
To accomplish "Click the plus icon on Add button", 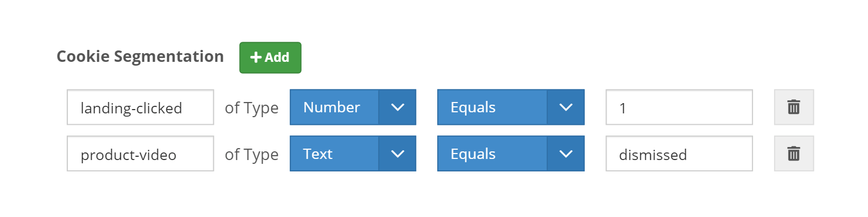I will pos(256,58).
